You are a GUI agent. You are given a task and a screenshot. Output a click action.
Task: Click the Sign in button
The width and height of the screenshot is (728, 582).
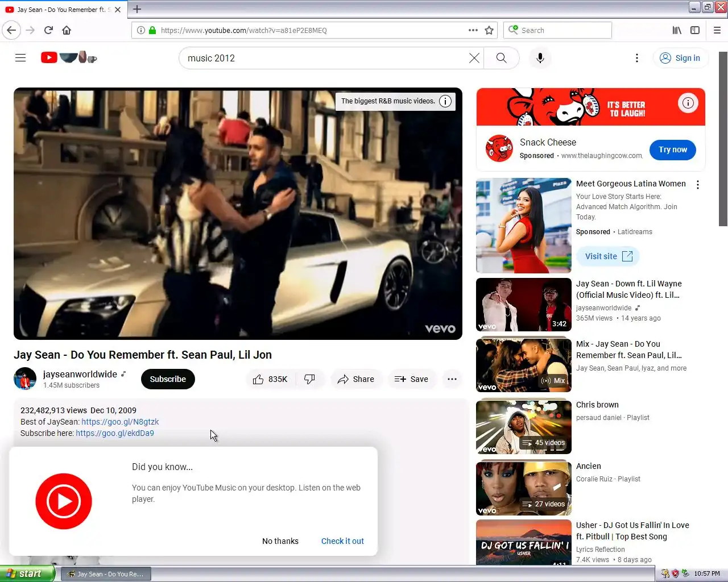[680, 58]
